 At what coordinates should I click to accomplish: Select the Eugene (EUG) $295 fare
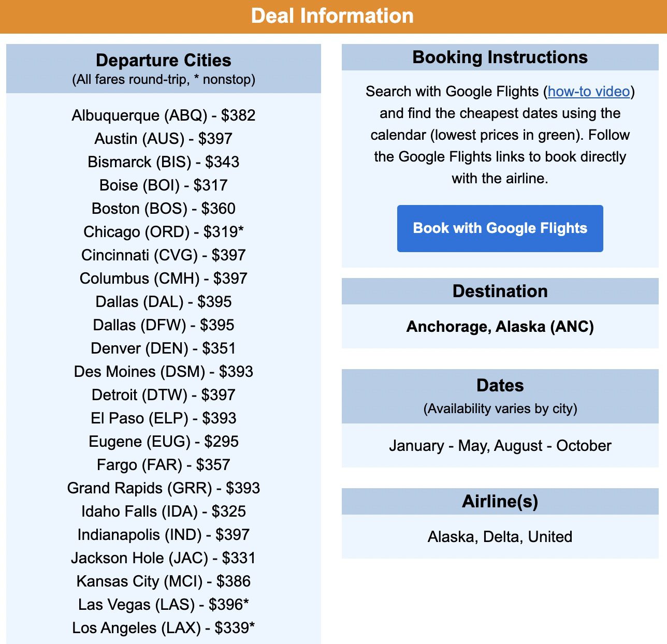pyautogui.click(x=164, y=442)
